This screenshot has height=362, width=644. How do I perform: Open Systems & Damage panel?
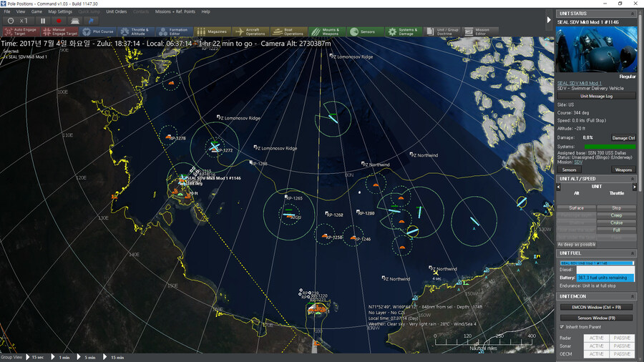click(x=403, y=31)
